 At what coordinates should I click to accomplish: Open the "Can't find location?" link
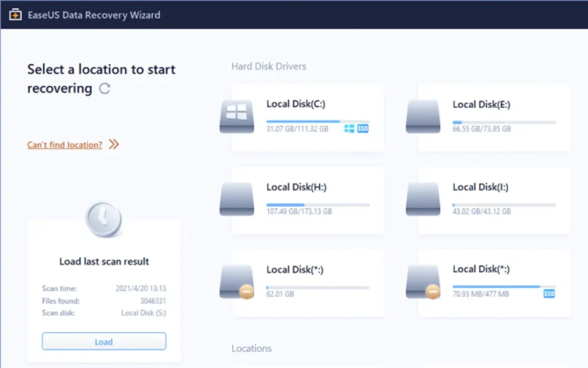pyautogui.click(x=64, y=145)
